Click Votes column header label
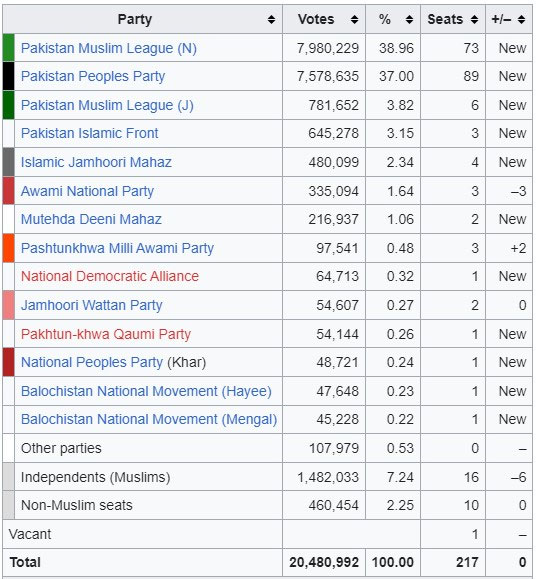This screenshot has width=540, height=579. point(316,19)
